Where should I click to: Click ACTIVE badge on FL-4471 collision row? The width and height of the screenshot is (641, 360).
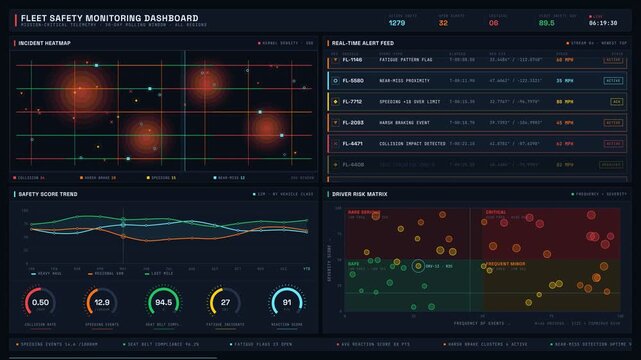(x=613, y=144)
